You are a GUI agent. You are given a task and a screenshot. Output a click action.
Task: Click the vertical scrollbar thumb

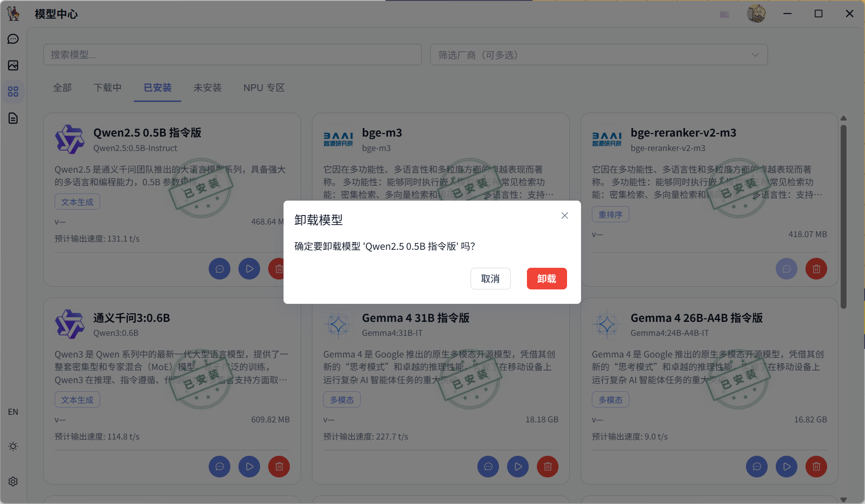coord(843,216)
